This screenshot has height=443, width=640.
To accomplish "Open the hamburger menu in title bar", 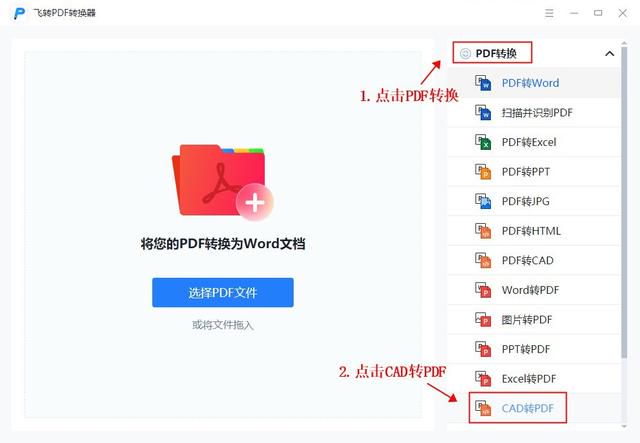I will click(549, 13).
